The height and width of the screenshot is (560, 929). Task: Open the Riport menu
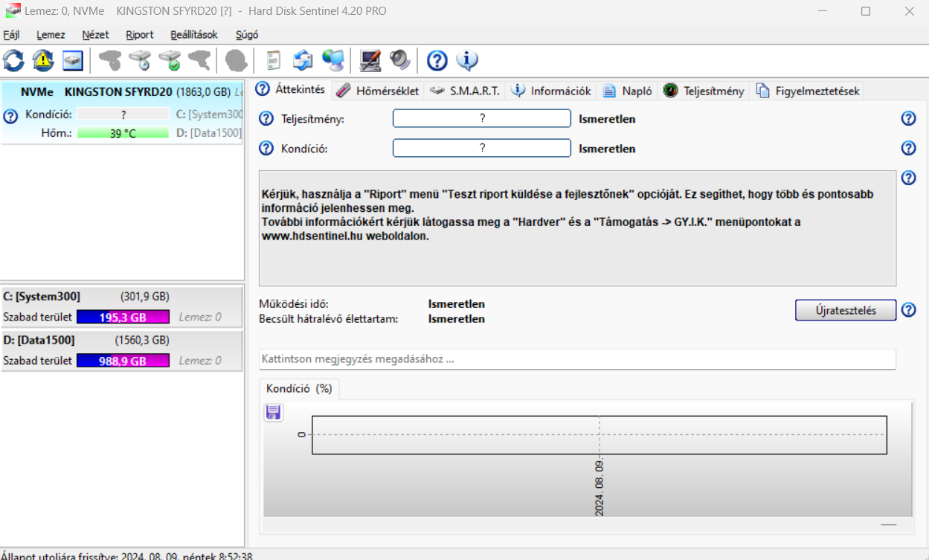(140, 35)
